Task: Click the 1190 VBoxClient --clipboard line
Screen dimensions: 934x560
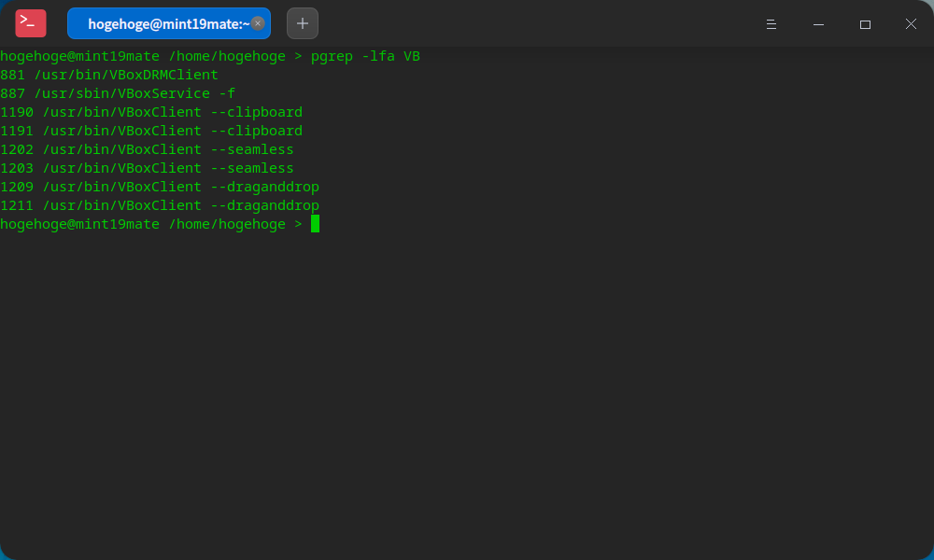Action: [x=151, y=112]
